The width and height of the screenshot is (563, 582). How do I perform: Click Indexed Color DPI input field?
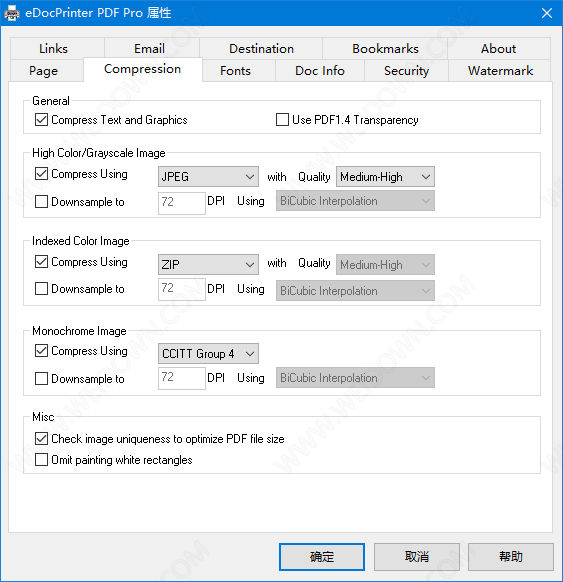pos(182,289)
